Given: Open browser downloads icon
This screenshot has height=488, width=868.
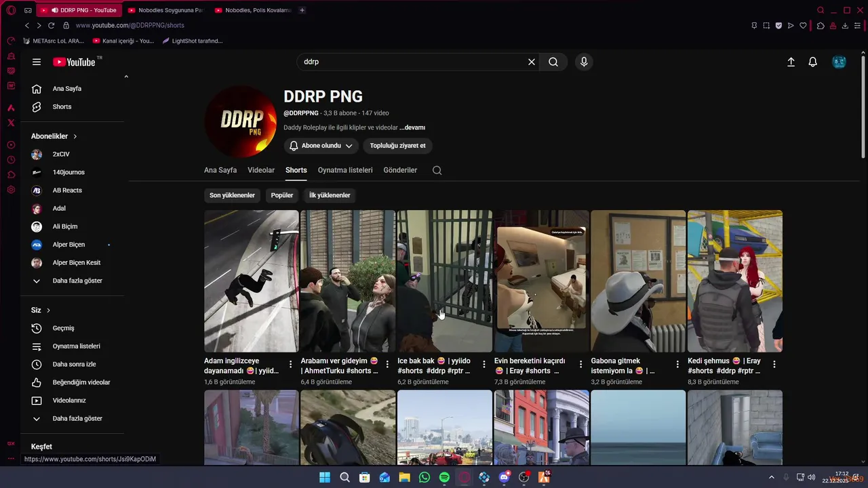Looking at the screenshot, I should (x=845, y=25).
